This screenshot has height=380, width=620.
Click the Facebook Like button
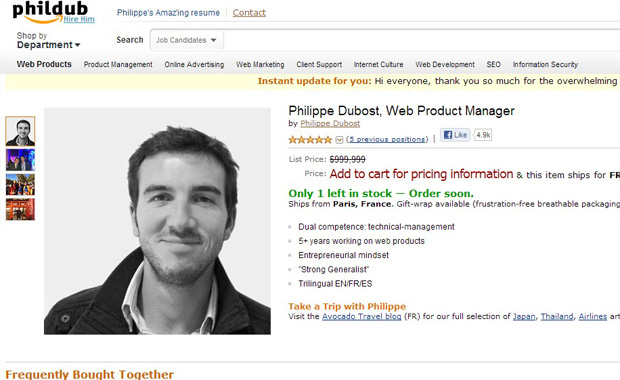click(455, 135)
